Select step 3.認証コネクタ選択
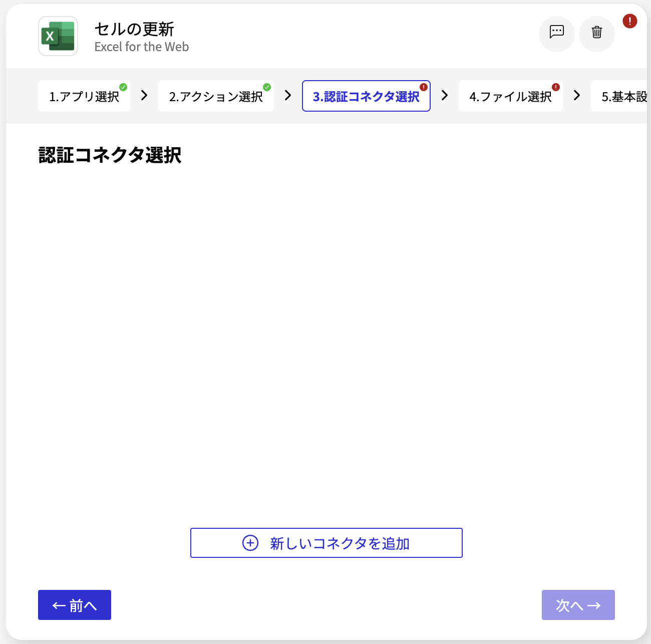 coord(366,96)
